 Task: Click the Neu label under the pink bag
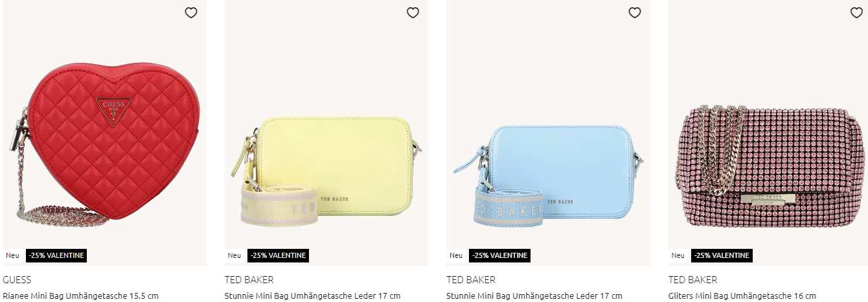coord(678,255)
